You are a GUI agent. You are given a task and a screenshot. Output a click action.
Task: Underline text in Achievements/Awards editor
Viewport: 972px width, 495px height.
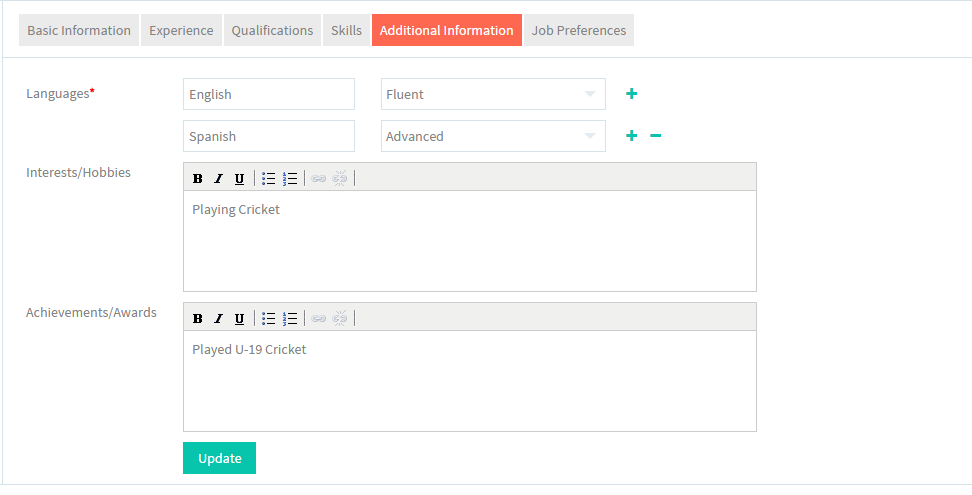pos(239,319)
